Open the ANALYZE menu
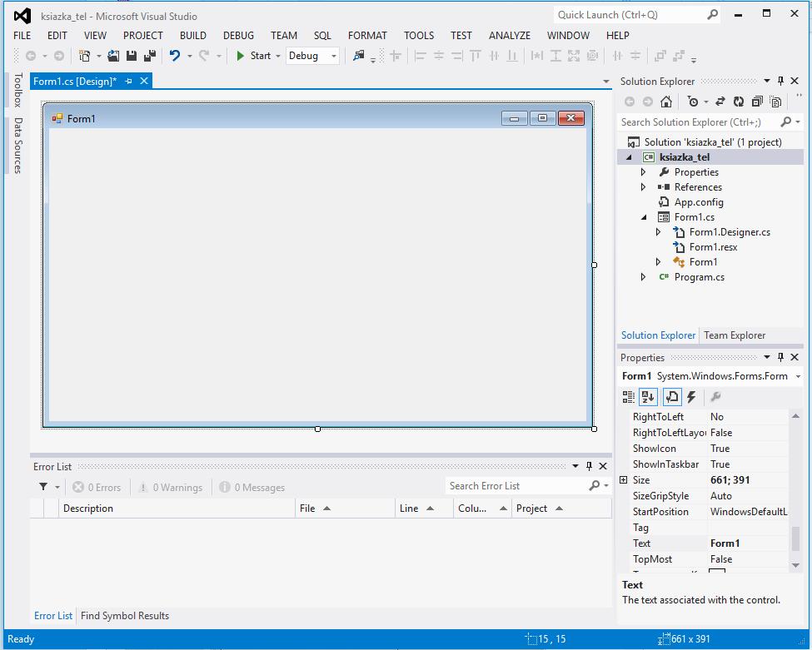 tap(510, 36)
